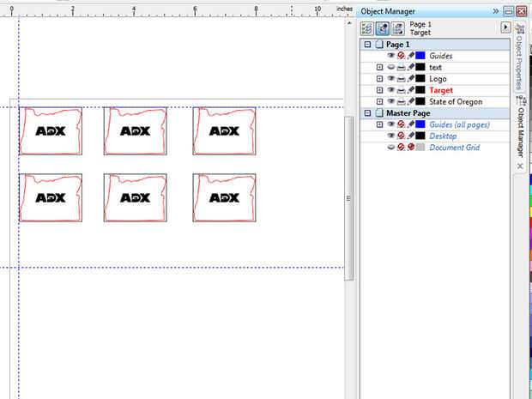Screen dimensions: 532x399
Task: Select the top-left ADX Oregon badge on canvas
Action: pos(51,131)
